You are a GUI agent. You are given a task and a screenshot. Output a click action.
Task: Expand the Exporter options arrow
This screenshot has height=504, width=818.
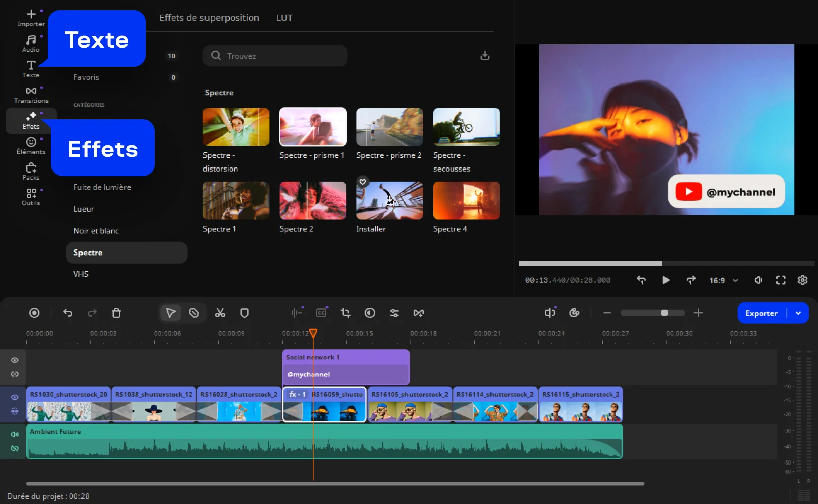coord(798,313)
